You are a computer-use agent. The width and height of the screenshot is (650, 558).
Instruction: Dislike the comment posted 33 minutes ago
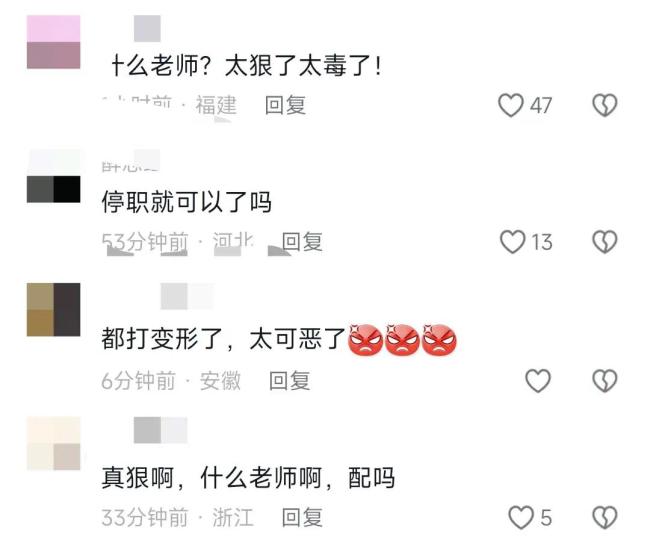coord(605,517)
